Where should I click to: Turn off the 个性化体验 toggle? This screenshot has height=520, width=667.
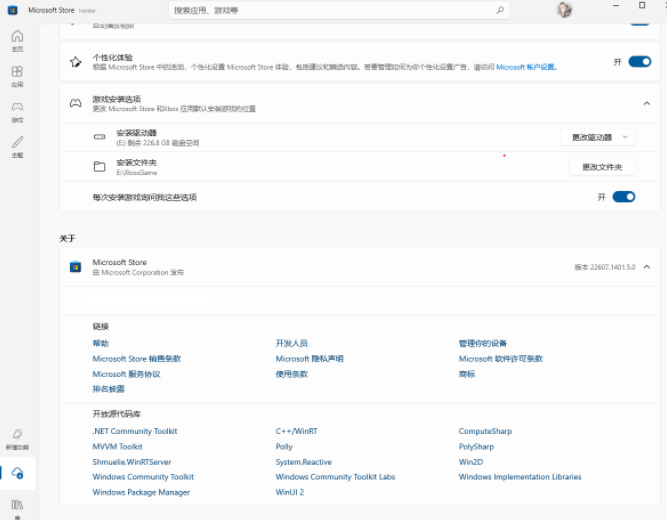point(640,62)
